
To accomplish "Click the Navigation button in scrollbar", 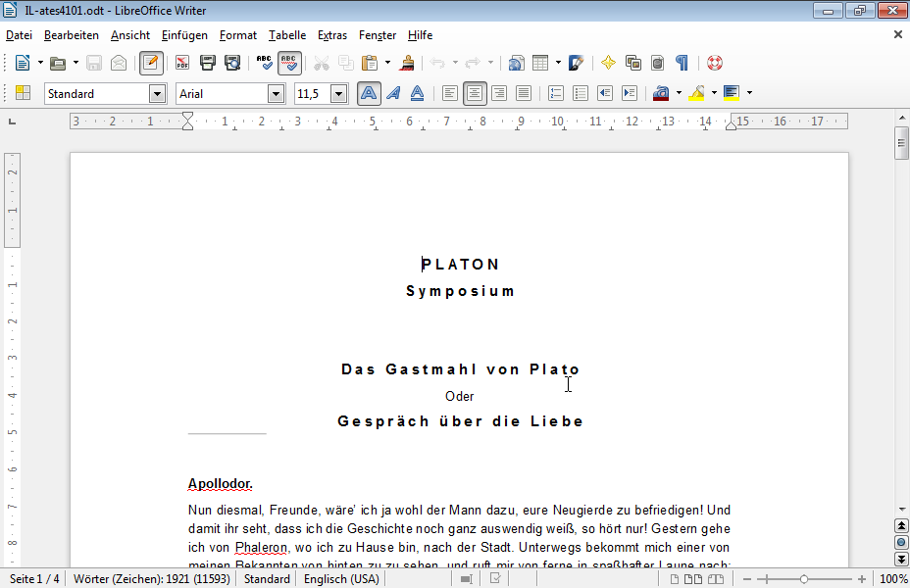I will pos(901,542).
